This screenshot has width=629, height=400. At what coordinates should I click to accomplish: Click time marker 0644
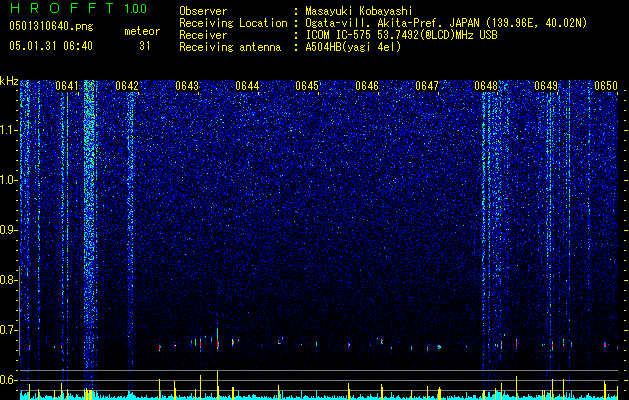(247, 86)
